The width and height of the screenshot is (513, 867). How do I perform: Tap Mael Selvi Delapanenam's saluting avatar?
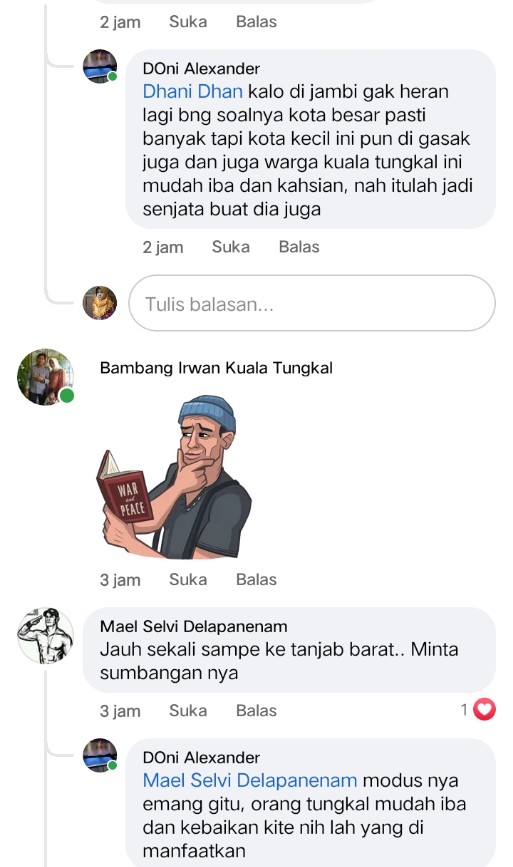tap(45, 635)
